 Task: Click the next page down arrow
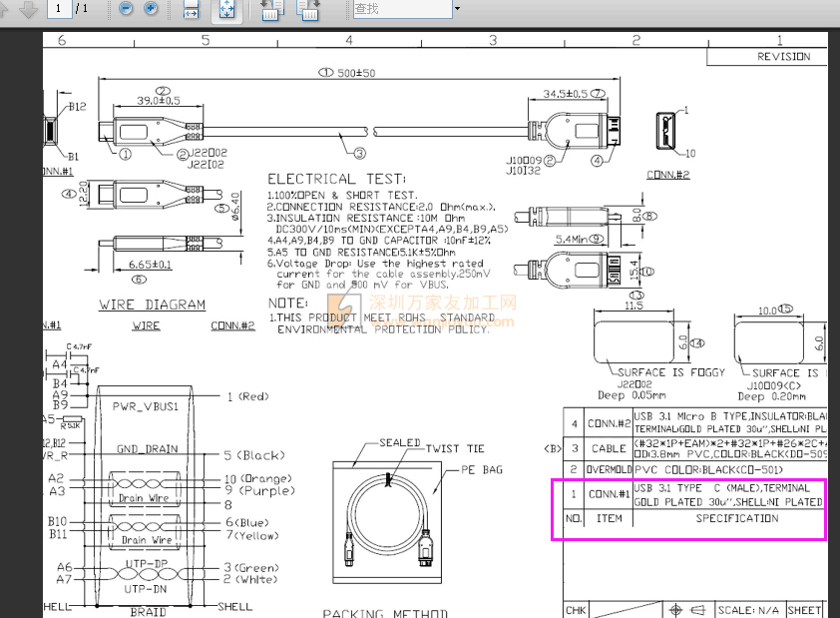(28, 9)
